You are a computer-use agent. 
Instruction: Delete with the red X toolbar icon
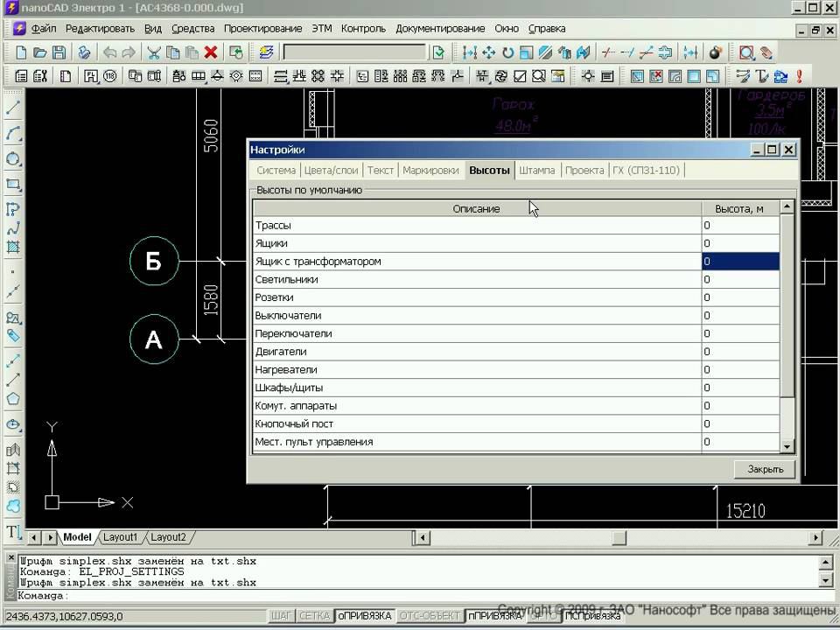(211, 52)
